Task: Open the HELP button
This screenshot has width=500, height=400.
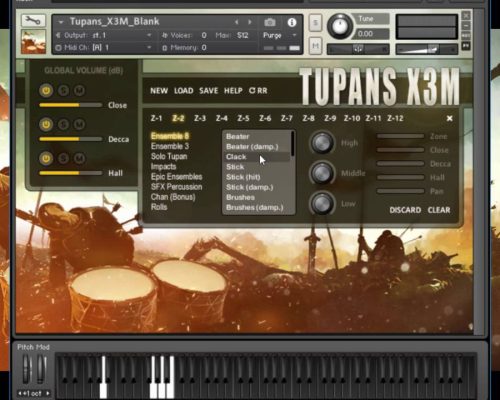Action: point(233,91)
